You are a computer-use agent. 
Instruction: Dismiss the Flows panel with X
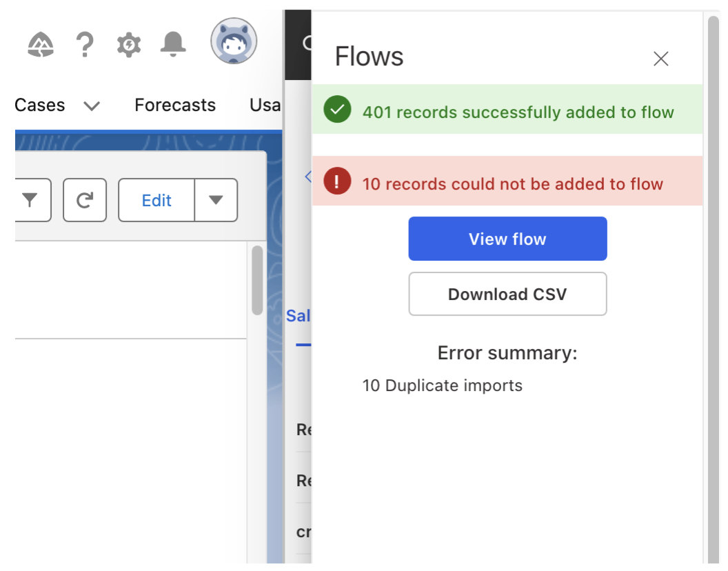[x=660, y=59]
